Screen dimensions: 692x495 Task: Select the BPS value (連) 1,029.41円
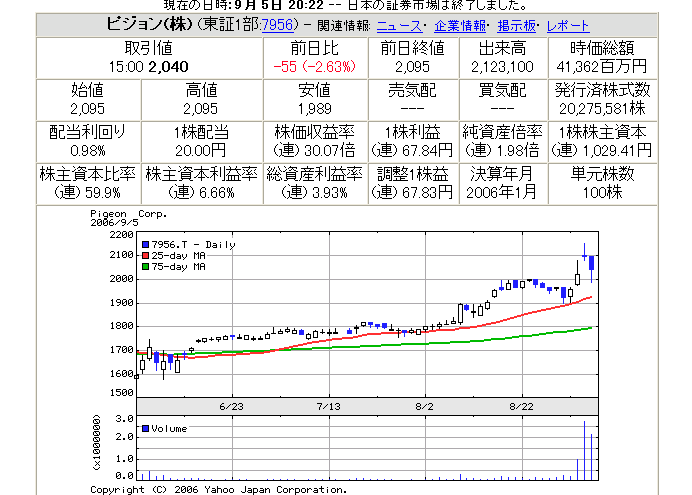(602, 151)
